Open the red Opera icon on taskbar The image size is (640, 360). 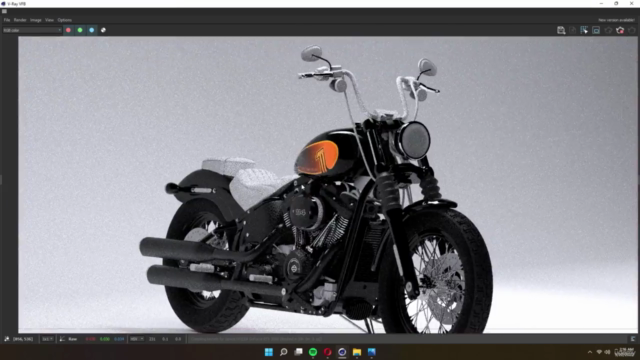coord(328,352)
